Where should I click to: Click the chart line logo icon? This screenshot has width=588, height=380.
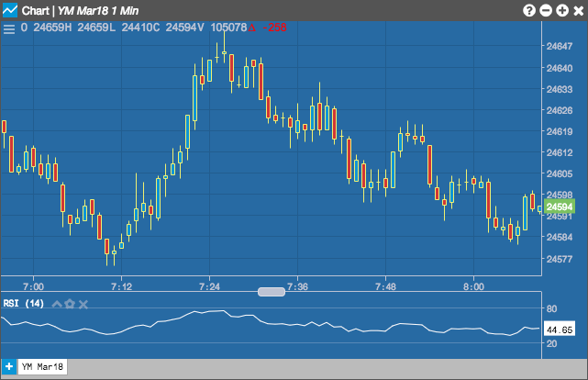pos(10,10)
